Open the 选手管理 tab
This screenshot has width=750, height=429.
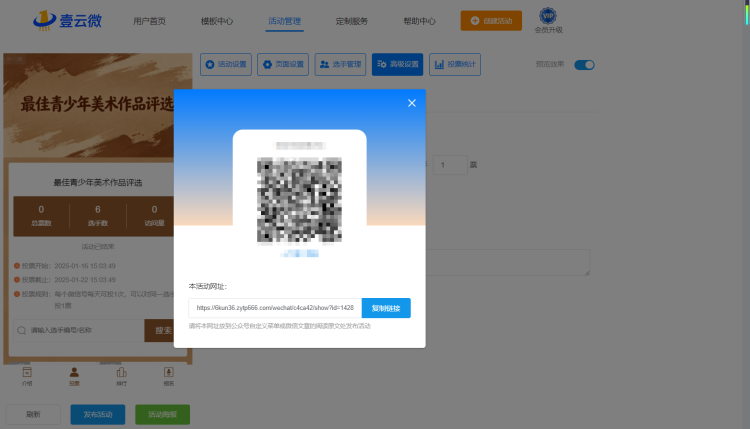(341, 64)
